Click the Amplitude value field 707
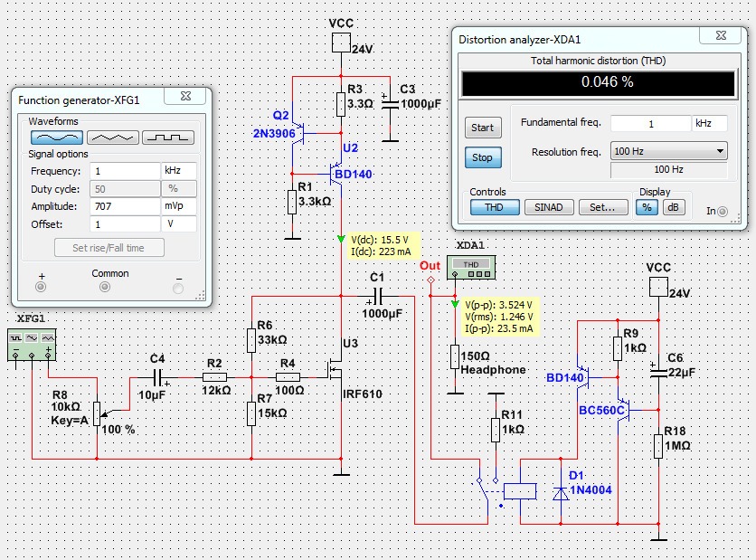Screen dimensions: 756x560 click(x=125, y=206)
